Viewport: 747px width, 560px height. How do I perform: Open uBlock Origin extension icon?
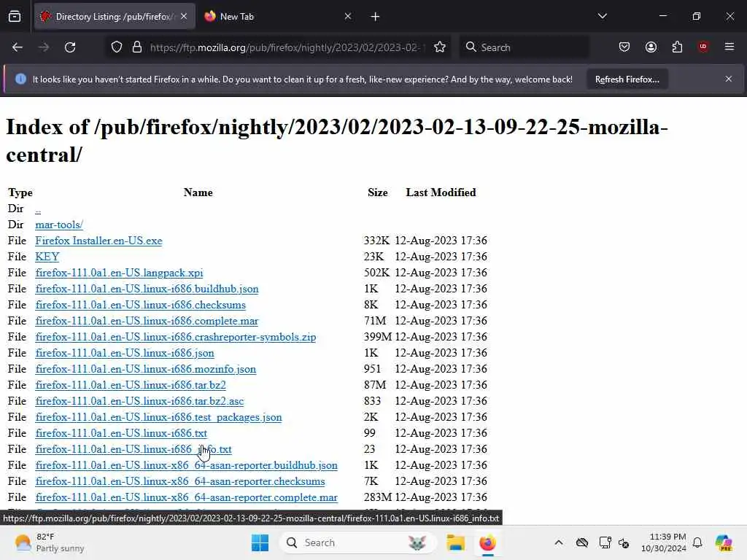point(703,47)
